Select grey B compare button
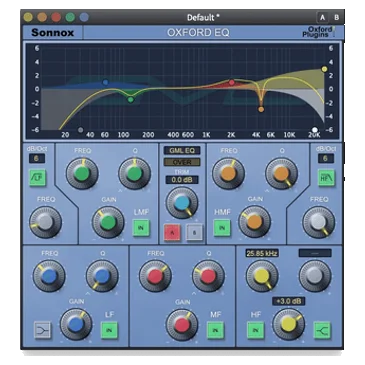 [194, 233]
